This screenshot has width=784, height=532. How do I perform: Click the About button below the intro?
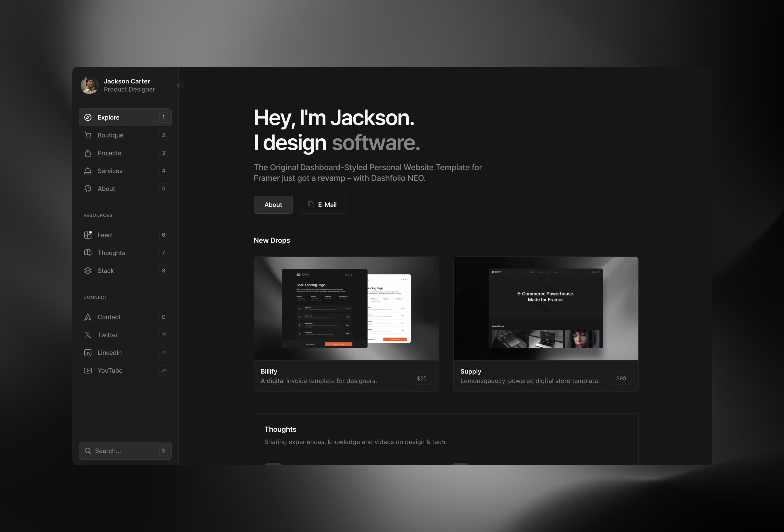(273, 204)
